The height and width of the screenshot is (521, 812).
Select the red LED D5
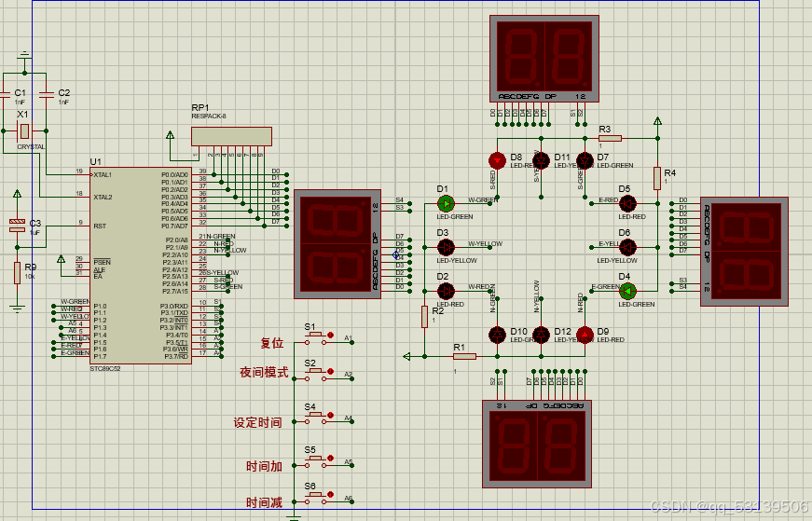click(627, 203)
